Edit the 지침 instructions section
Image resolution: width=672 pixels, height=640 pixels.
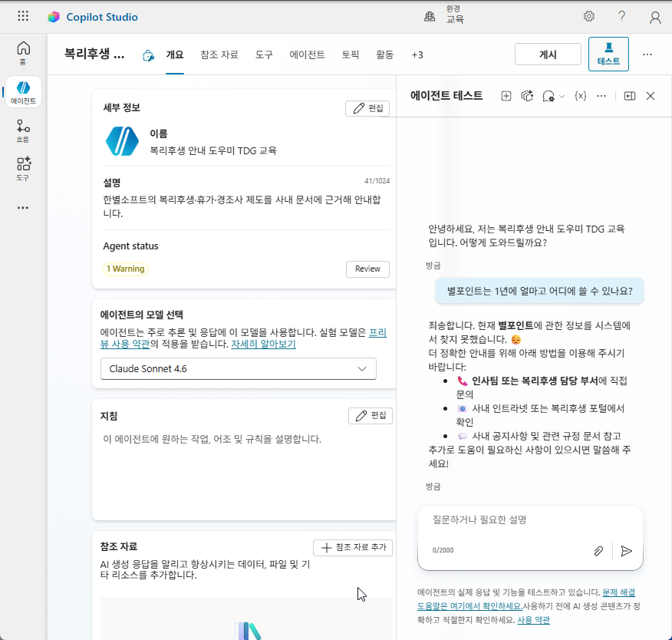[x=371, y=416]
